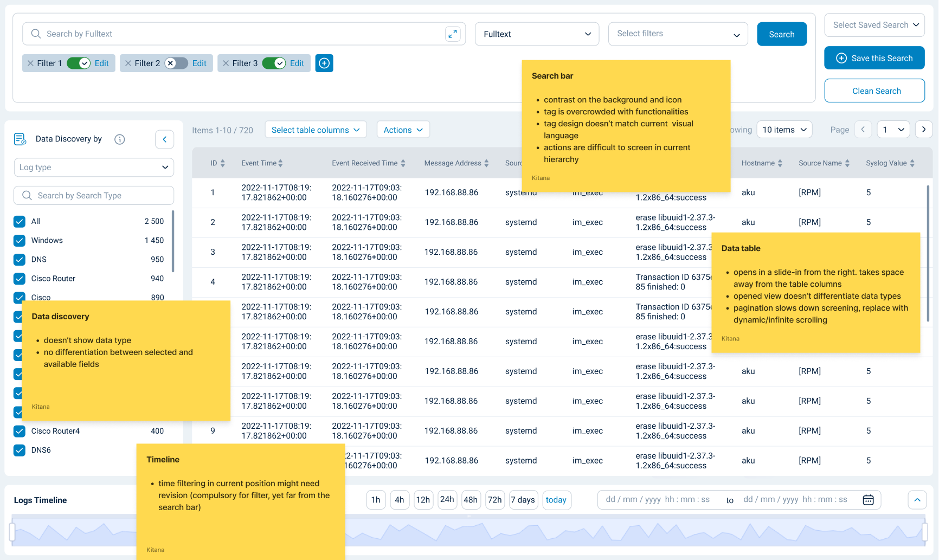This screenshot has width=939, height=560.
Task: Uncheck the All log type checkbox
Action: tap(20, 221)
